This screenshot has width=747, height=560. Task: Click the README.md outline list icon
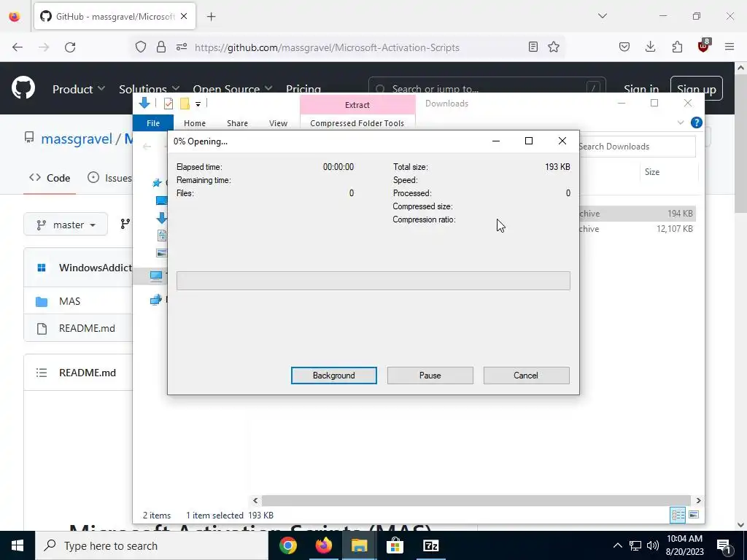click(42, 373)
